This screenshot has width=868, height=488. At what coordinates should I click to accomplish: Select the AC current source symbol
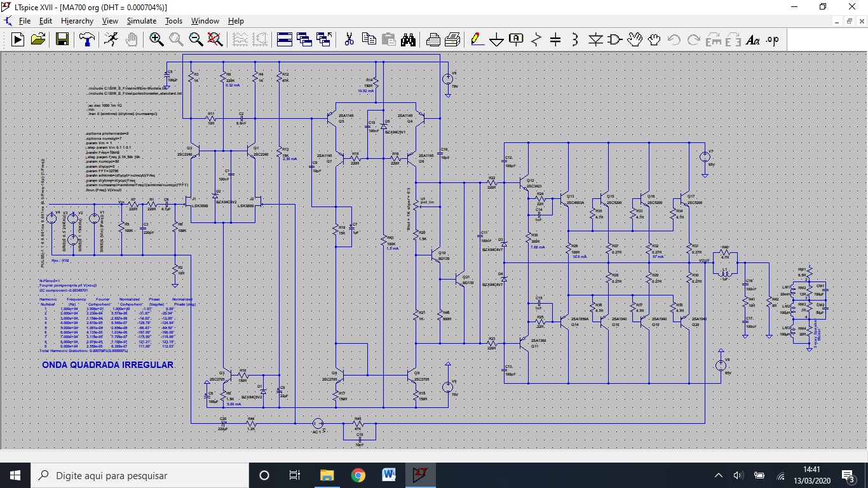click(318, 423)
